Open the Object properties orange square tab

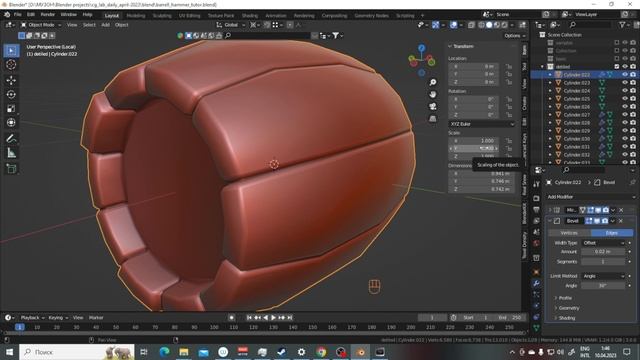[x=536, y=272]
